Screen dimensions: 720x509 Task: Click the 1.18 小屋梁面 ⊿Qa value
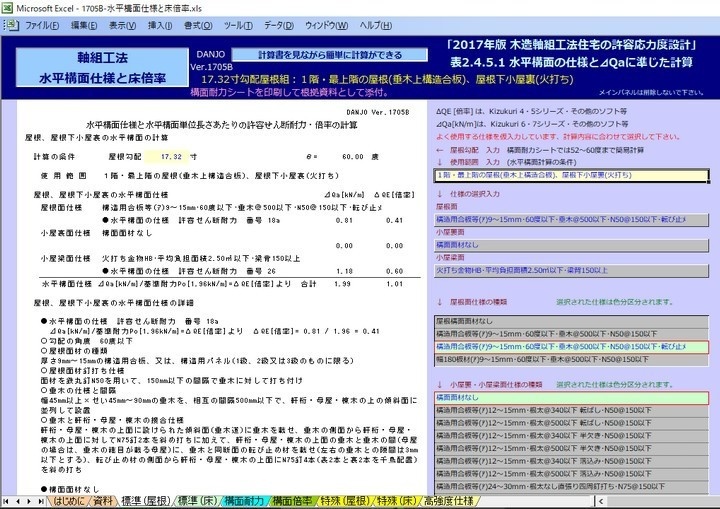pyautogui.click(x=344, y=271)
